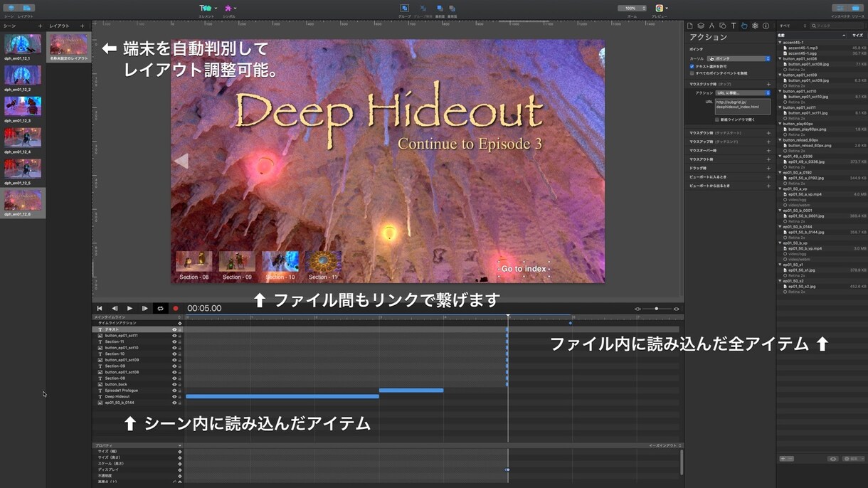Image resolution: width=868 pixels, height=488 pixels.
Task: Click the canvas back arrow button
Action: coord(181,161)
